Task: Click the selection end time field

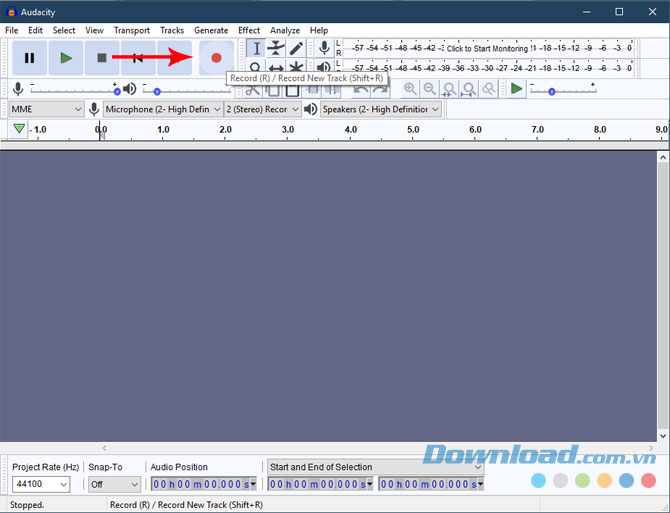Action: (428, 484)
